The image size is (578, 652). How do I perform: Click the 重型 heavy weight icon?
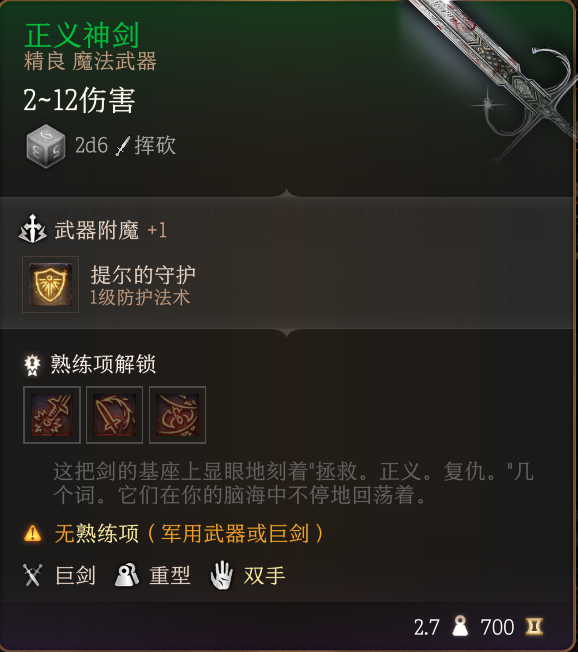point(127,575)
